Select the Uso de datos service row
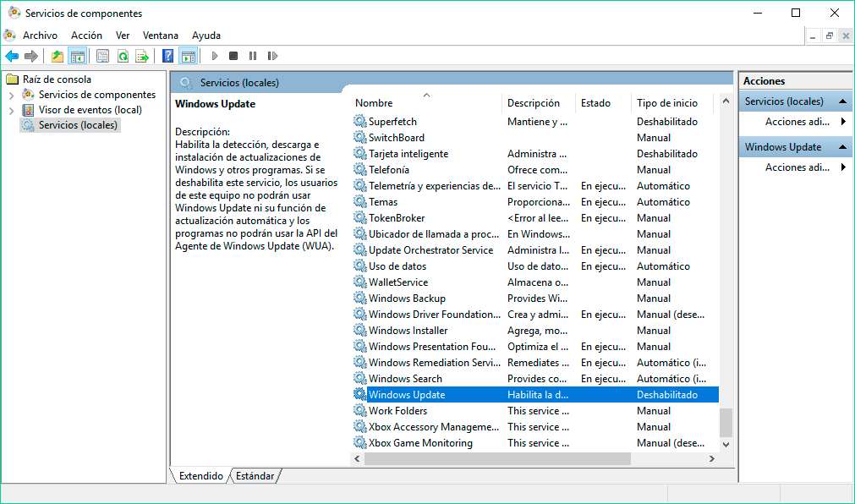 535,266
